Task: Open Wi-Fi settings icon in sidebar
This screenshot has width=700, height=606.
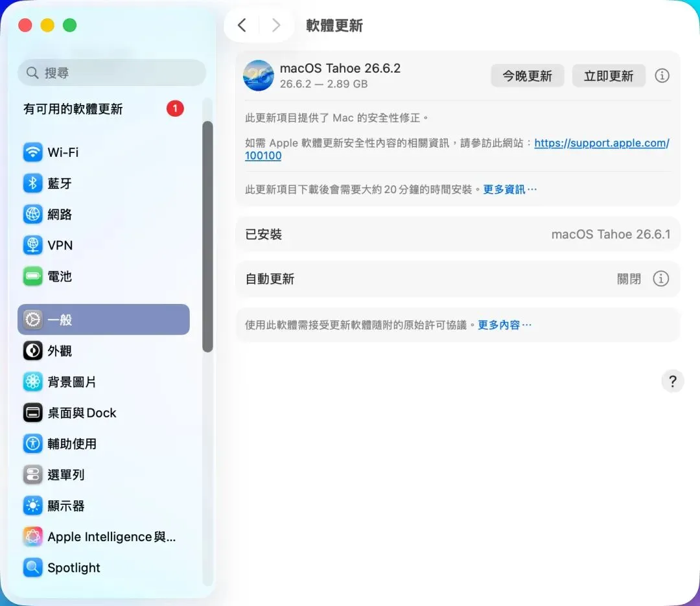Action: click(32, 152)
